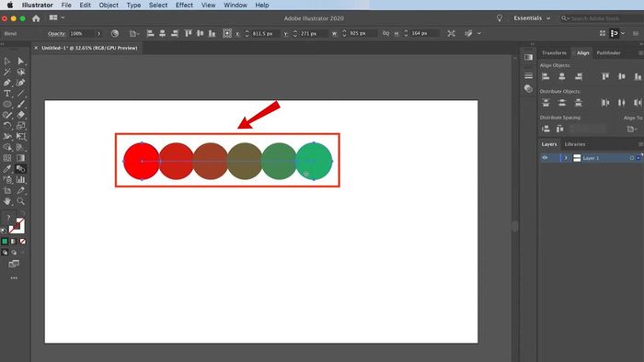Select the Zoom tool
The width and height of the screenshot is (644, 362).
tap(20, 201)
